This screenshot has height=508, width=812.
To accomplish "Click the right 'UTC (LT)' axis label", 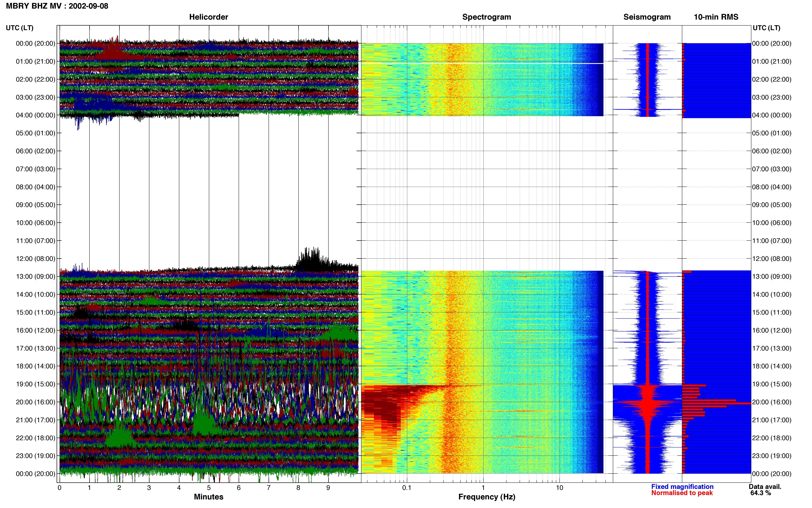I will click(766, 28).
